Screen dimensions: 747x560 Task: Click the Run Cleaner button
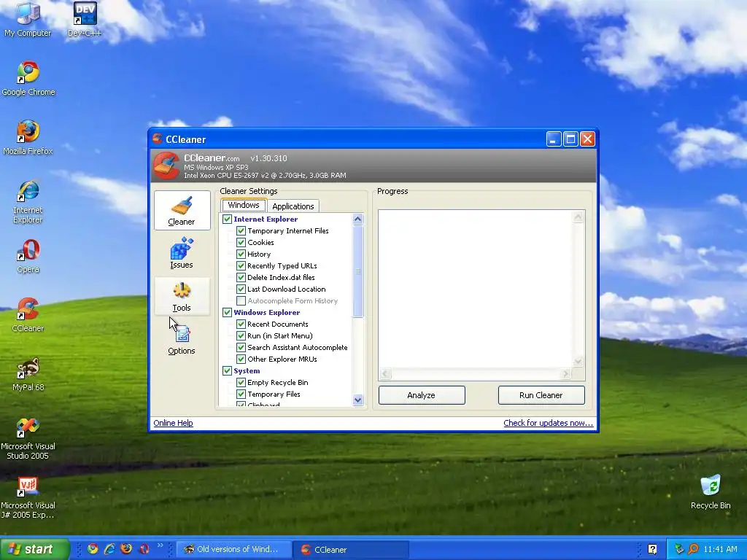[541, 395]
